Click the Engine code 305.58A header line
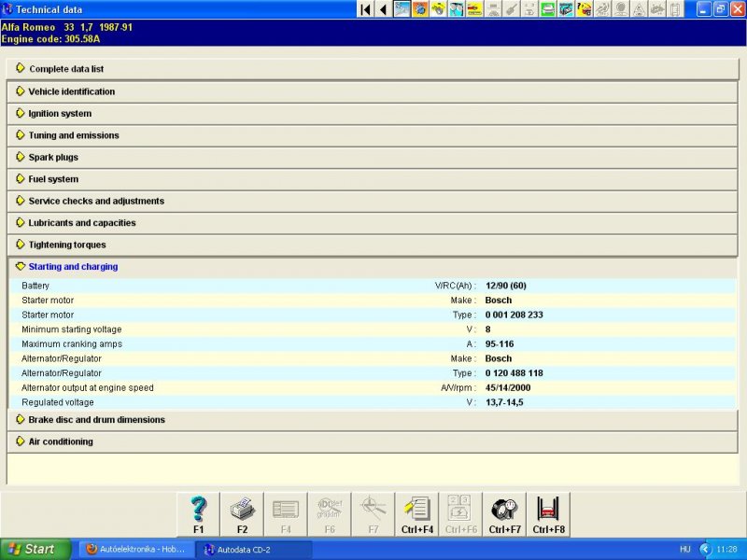This screenshot has height=560, width=747. 50,39
